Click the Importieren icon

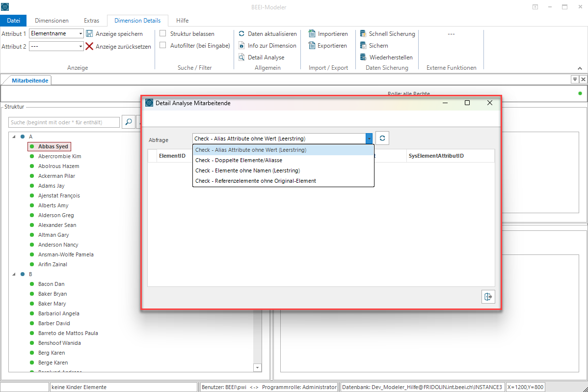[312, 33]
